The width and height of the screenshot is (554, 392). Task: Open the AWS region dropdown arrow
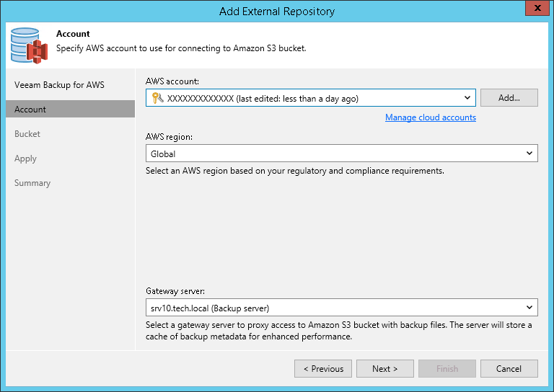point(529,153)
